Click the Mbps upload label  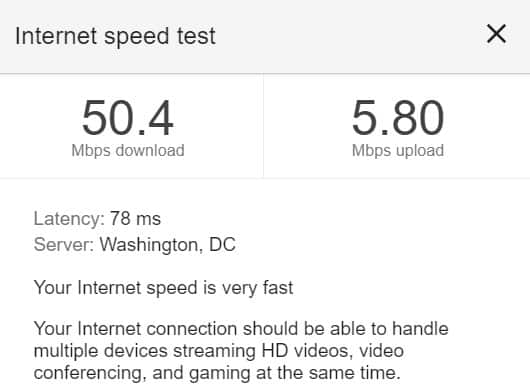pyautogui.click(x=398, y=150)
